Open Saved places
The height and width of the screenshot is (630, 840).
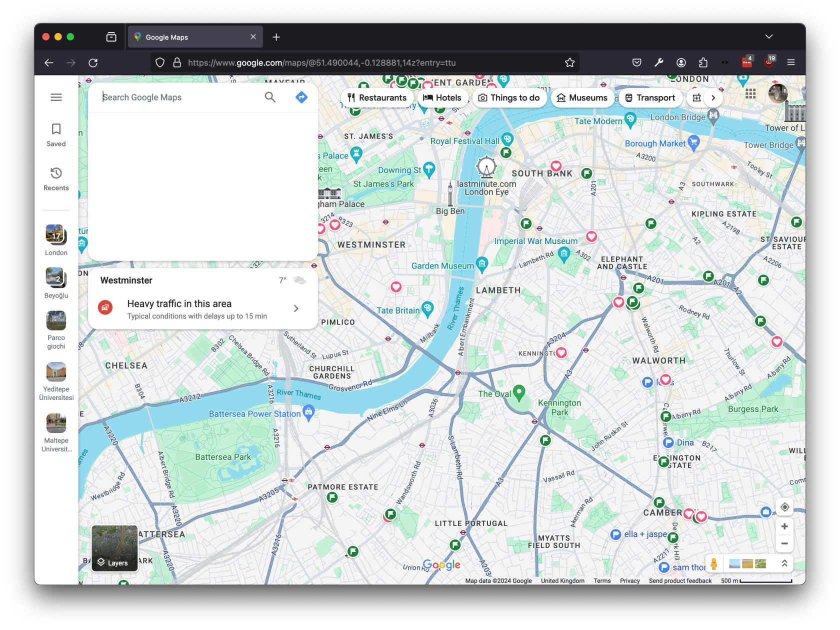click(x=56, y=135)
